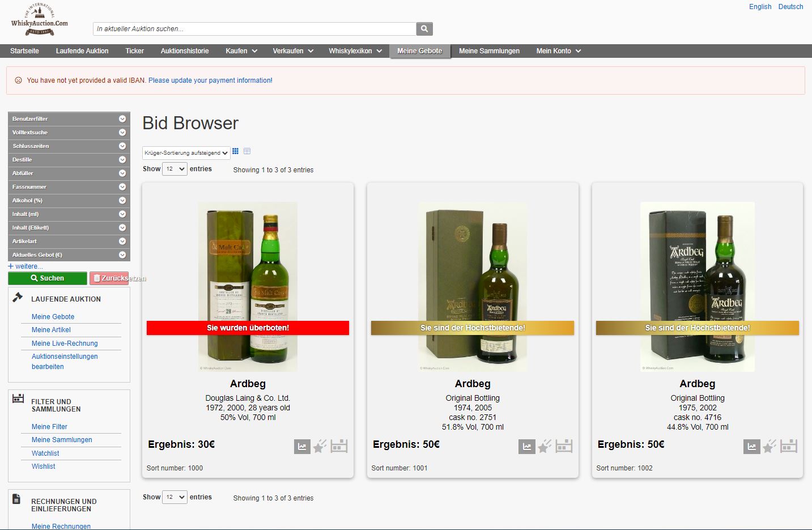812x530 pixels.
Task: Open price chart for Ardbeg cask 4716
Action: click(751, 447)
